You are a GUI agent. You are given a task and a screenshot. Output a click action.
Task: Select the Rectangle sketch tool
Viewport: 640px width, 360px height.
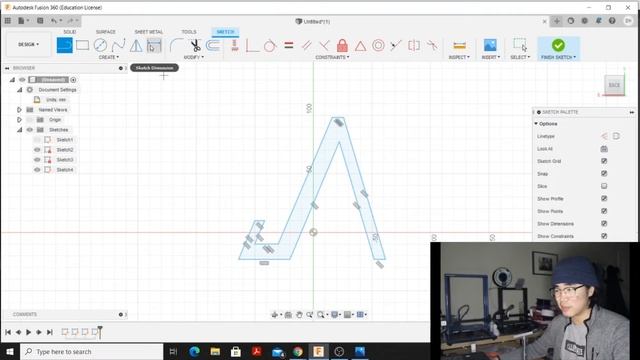point(82,45)
